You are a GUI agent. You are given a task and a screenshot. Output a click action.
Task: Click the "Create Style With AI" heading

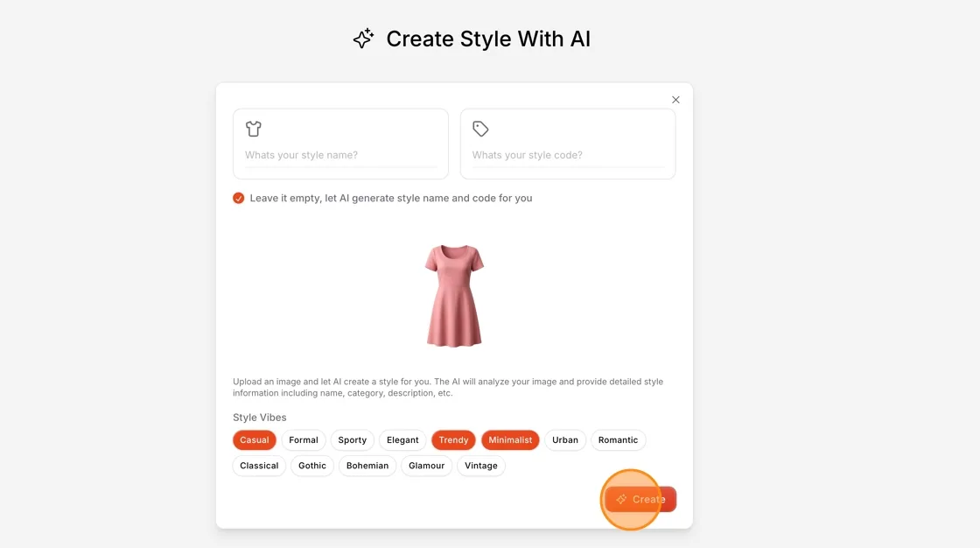(488, 39)
